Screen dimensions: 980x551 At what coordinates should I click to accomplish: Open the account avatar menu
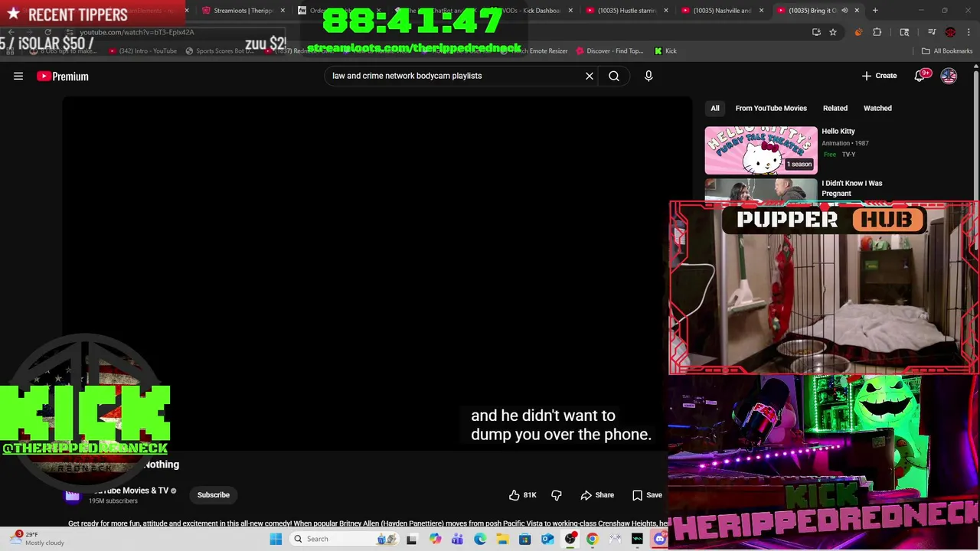[949, 76]
